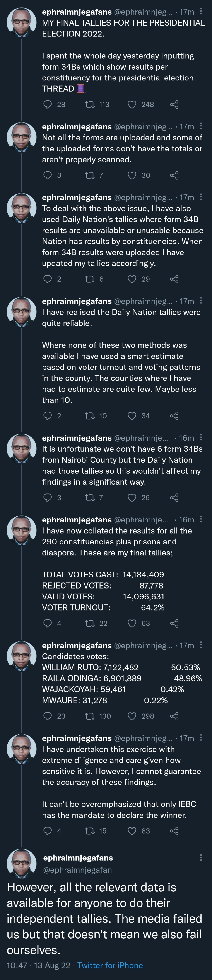Reply to the tweet about forms not uploaded
The image size is (212, 980).
click(48, 175)
